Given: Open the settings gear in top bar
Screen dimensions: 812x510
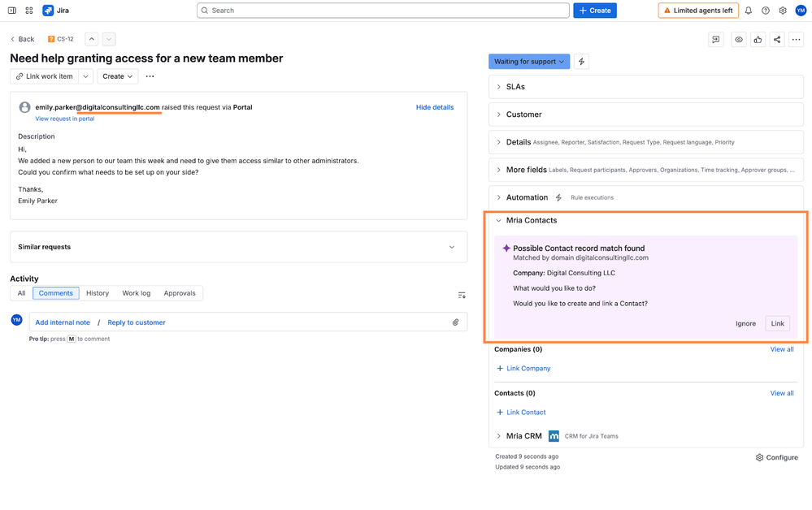Looking at the screenshot, I should click(783, 11).
